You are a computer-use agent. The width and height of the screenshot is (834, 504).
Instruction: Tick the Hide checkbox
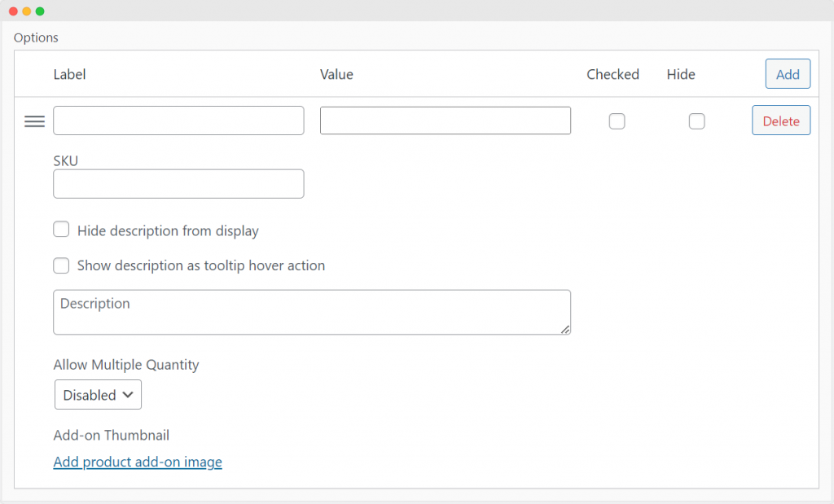697,121
